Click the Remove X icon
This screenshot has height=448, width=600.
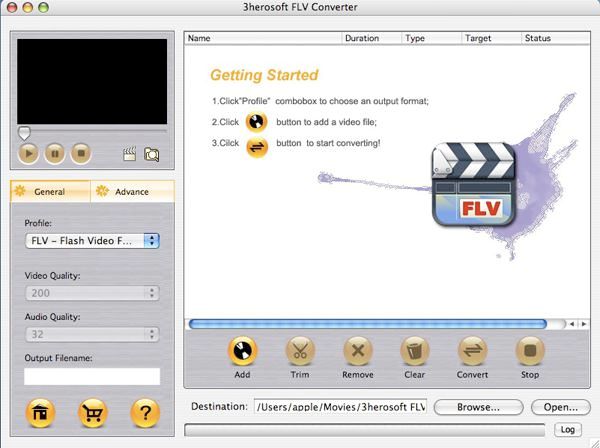click(358, 351)
